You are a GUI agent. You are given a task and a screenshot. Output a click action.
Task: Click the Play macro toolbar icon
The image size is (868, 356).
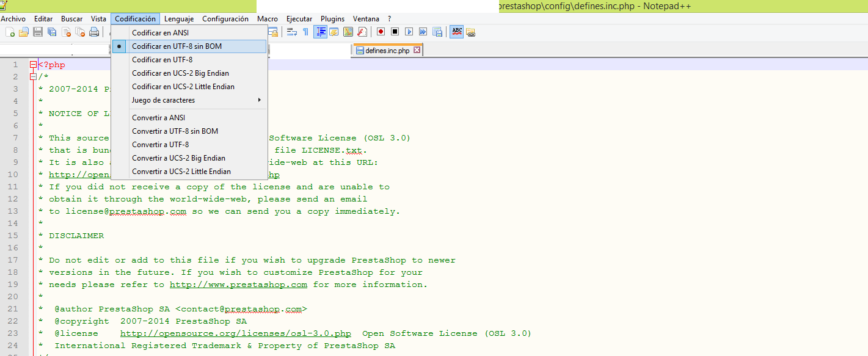[409, 32]
